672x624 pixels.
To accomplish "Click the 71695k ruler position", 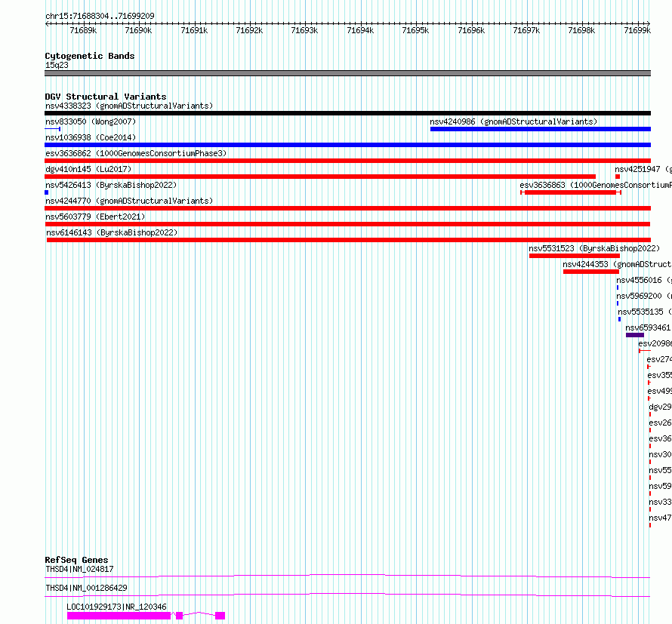I will 416,30.
